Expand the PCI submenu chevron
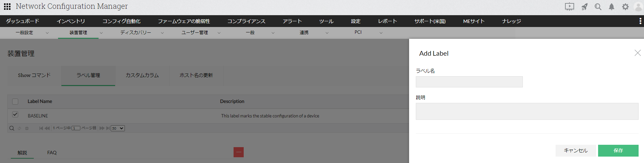The image size is (644, 163). (x=381, y=33)
